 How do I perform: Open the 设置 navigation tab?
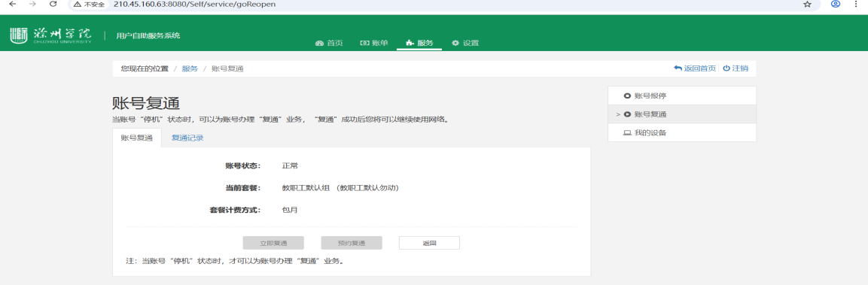point(465,43)
